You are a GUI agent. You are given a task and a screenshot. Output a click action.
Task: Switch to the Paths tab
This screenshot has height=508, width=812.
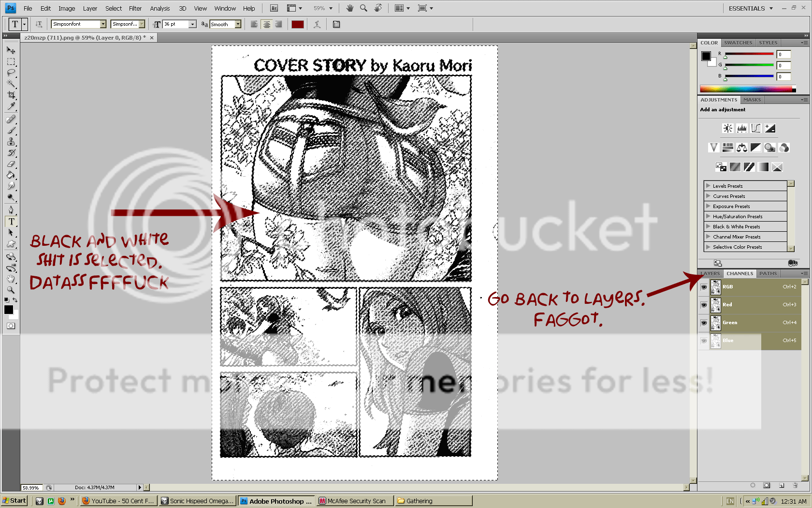pyautogui.click(x=768, y=273)
